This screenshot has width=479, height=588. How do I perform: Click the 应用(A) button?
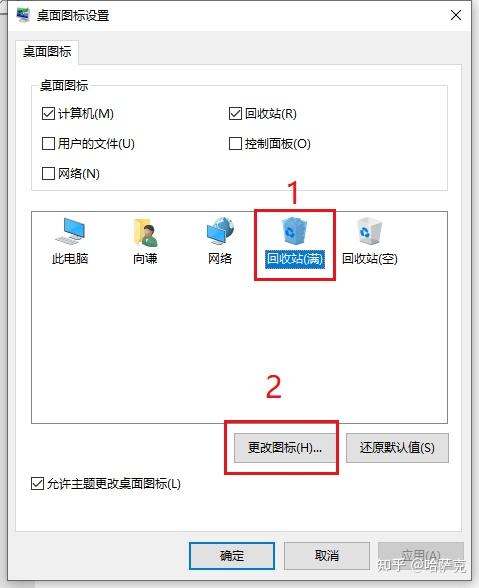(x=421, y=556)
